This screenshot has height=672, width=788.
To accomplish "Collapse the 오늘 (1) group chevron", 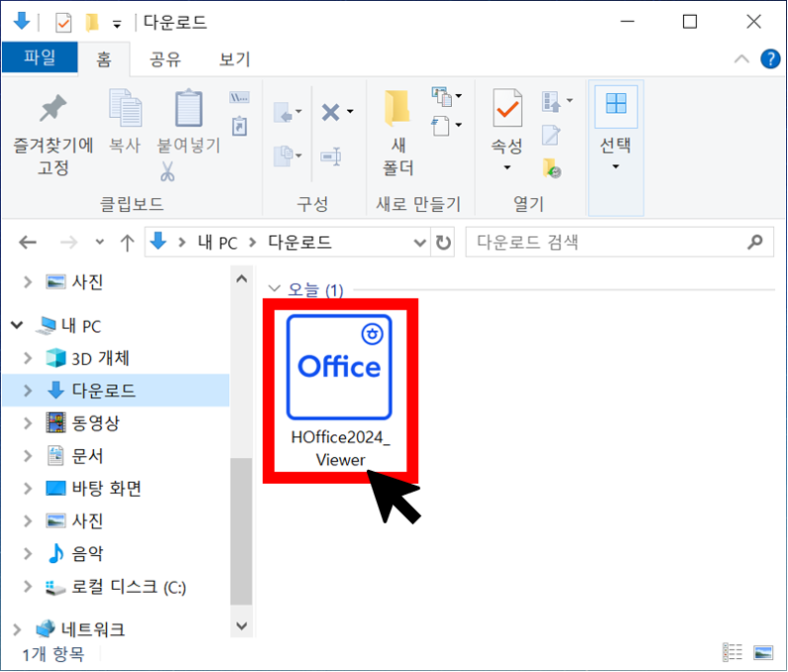I will pyautogui.click(x=274, y=288).
